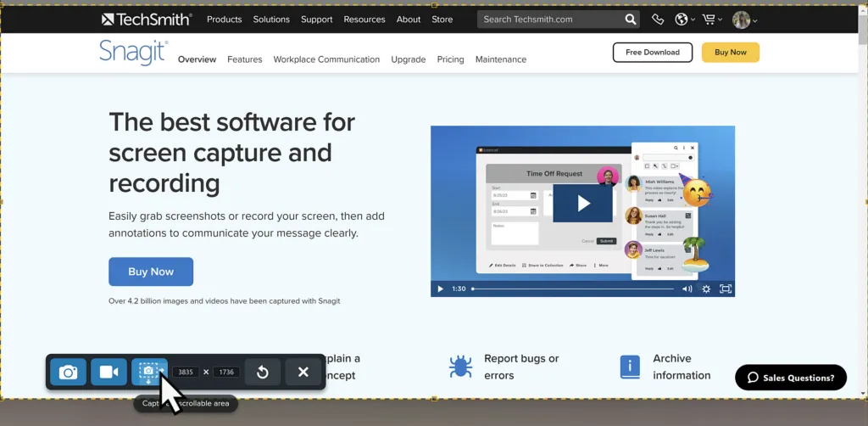Click the yellow Buy Now button
Image resolution: width=868 pixels, height=426 pixels.
click(731, 52)
